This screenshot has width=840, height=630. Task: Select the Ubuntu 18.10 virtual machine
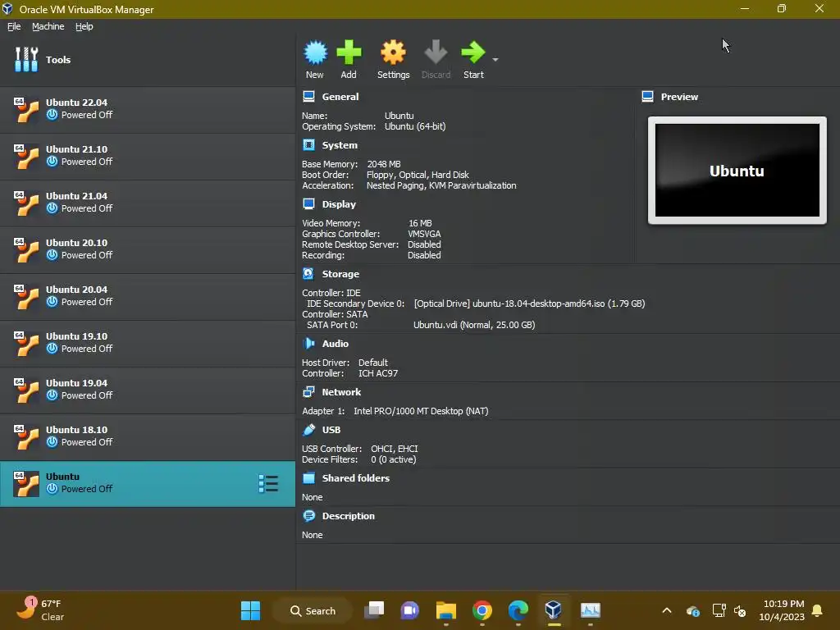(148, 436)
